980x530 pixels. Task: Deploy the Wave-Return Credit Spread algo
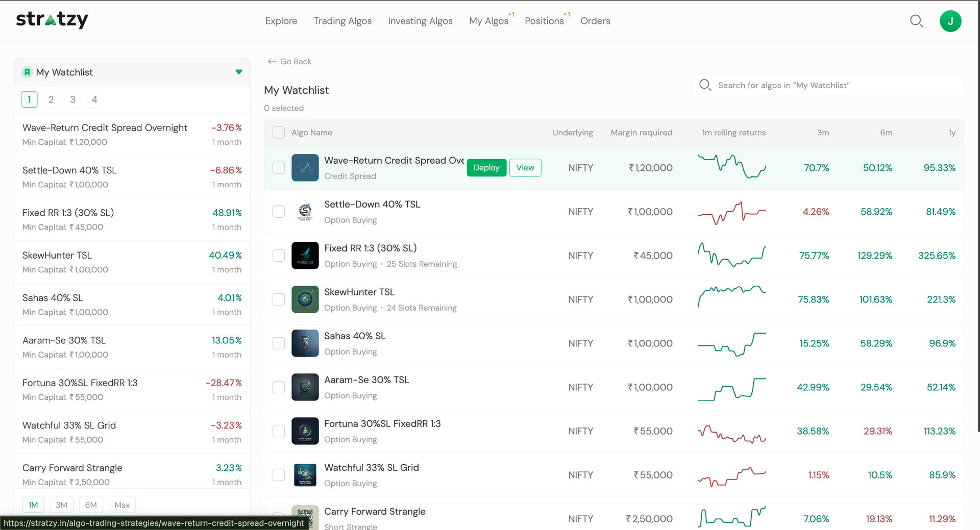486,168
